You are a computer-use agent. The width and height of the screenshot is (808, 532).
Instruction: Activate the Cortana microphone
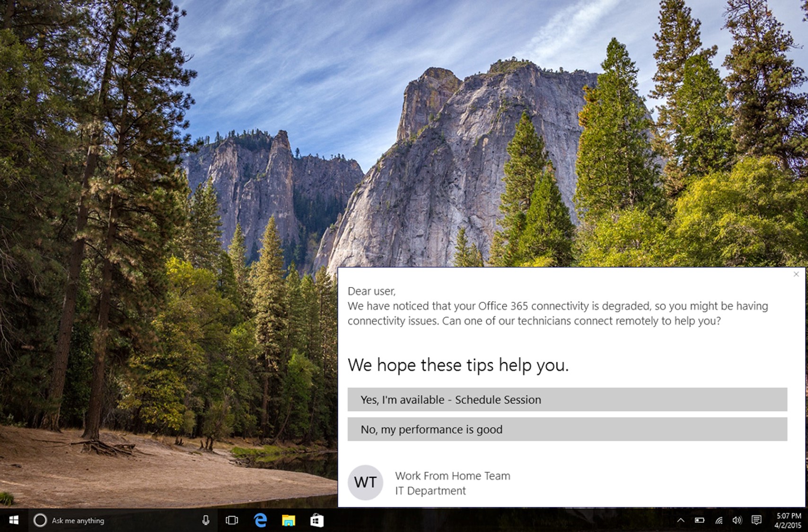pyautogui.click(x=206, y=520)
